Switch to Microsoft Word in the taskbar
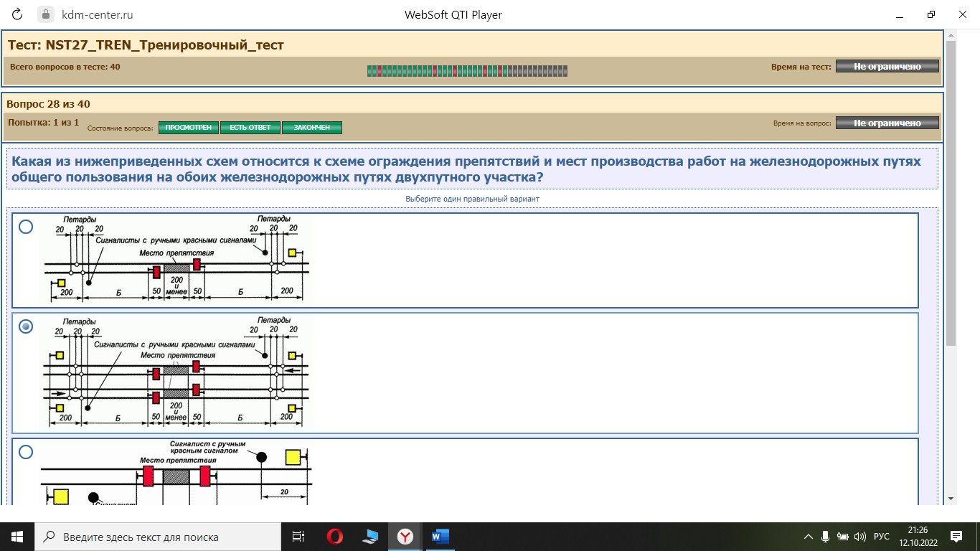Screen dimensions: 980x551 [x=440, y=537]
